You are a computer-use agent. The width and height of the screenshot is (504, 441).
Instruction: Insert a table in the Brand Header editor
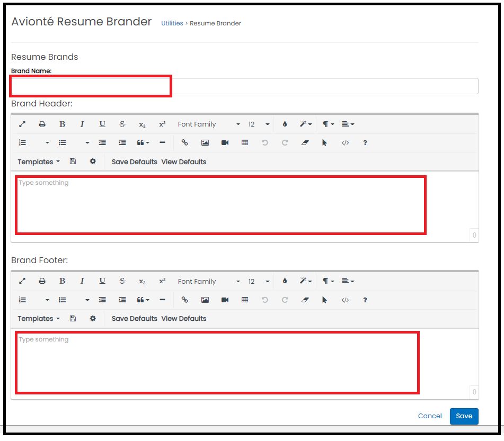[245, 142]
